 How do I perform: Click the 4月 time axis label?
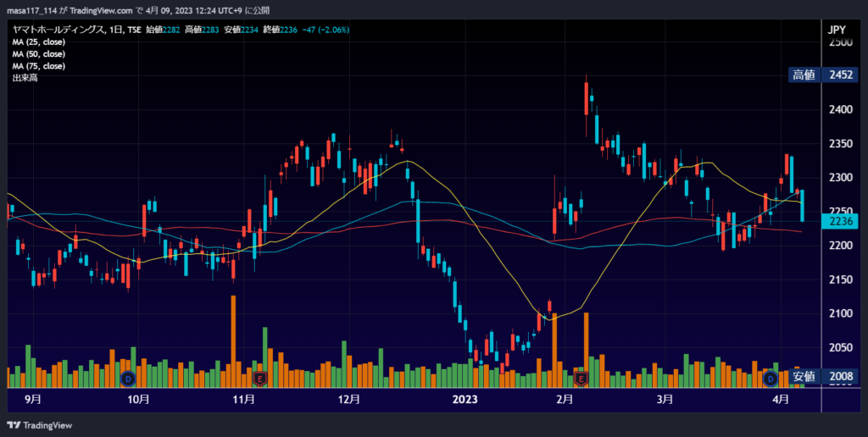[x=781, y=400]
